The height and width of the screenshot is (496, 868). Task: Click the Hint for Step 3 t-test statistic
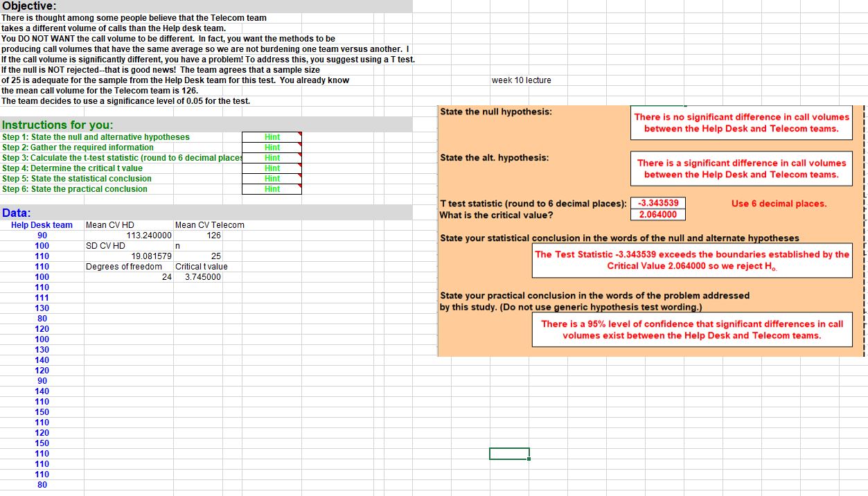click(x=271, y=158)
